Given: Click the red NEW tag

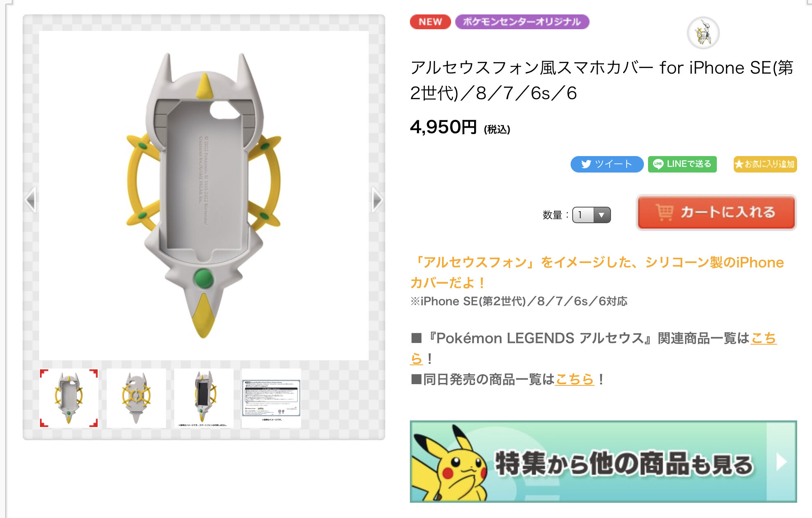Looking at the screenshot, I should click(430, 22).
